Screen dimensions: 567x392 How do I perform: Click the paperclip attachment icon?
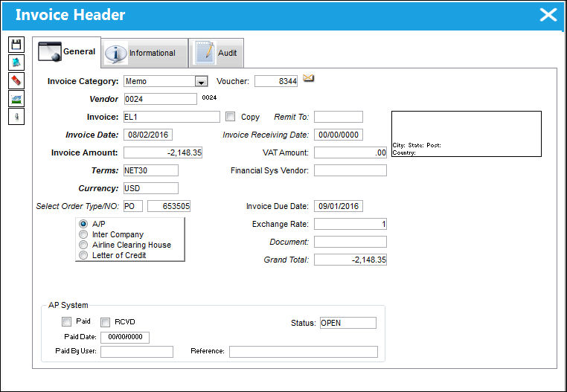pyautogui.click(x=16, y=117)
